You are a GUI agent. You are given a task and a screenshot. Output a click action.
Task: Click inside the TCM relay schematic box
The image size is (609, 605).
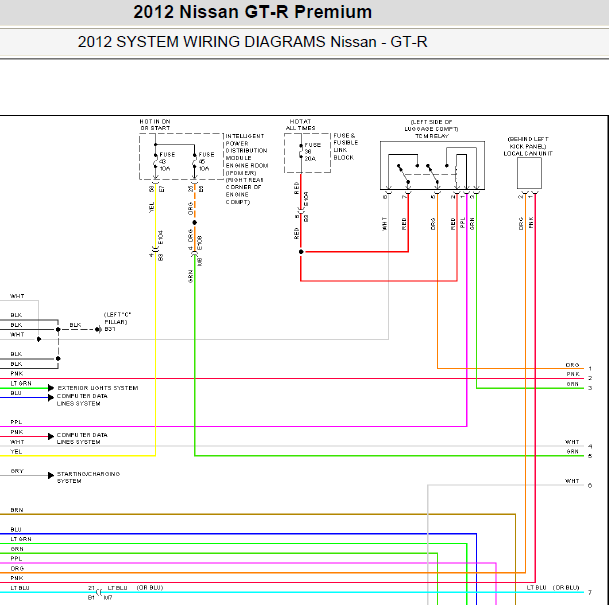pos(432,165)
